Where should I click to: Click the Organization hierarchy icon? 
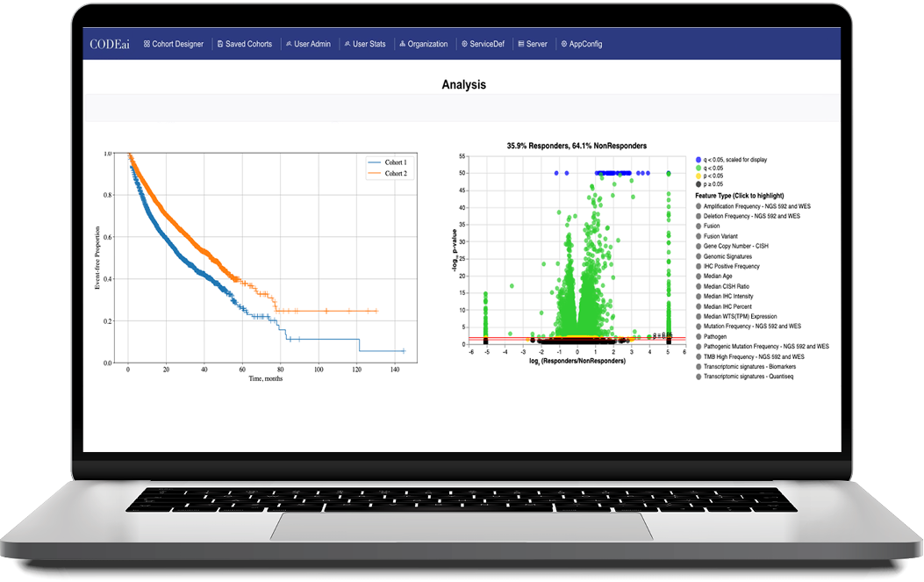tap(403, 44)
